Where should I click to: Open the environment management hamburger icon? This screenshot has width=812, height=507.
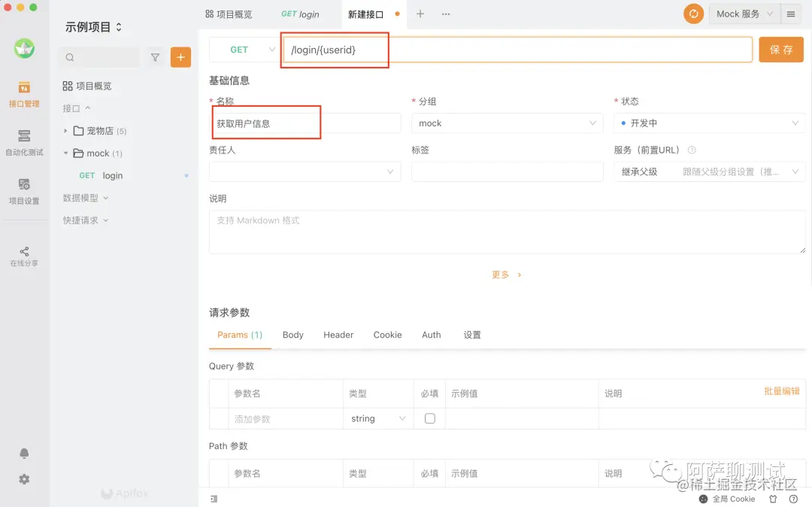click(791, 14)
